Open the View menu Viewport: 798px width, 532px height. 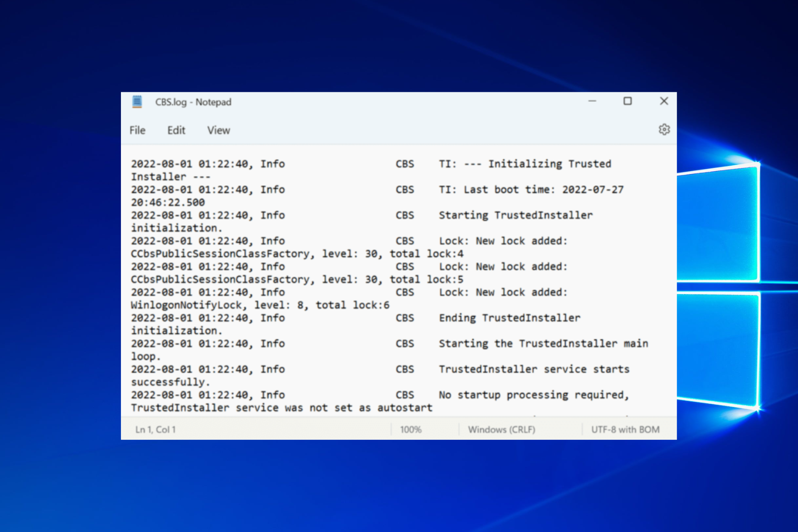tap(219, 131)
